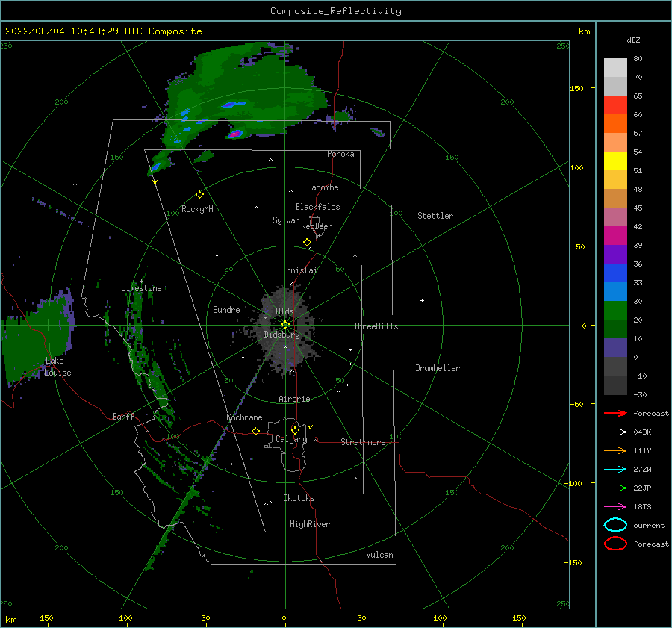Click the 39 dBZ purple color swatch
The width and height of the screenshot is (672, 628).
click(615, 254)
